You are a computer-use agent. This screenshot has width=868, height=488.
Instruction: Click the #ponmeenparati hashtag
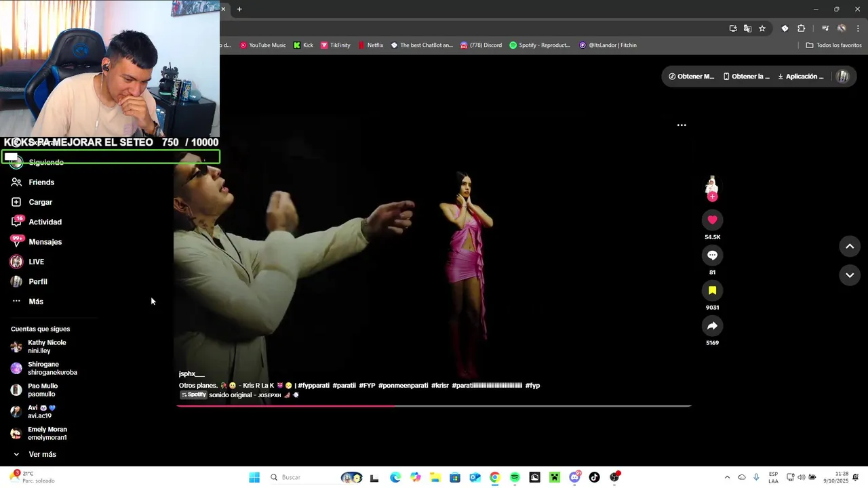point(403,386)
